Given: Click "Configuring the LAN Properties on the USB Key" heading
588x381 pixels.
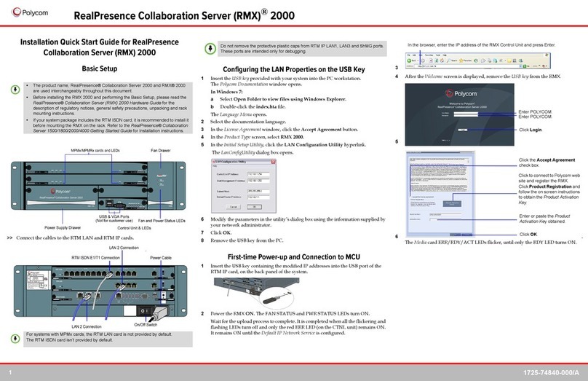Looking at the screenshot, I should tap(293, 69).
